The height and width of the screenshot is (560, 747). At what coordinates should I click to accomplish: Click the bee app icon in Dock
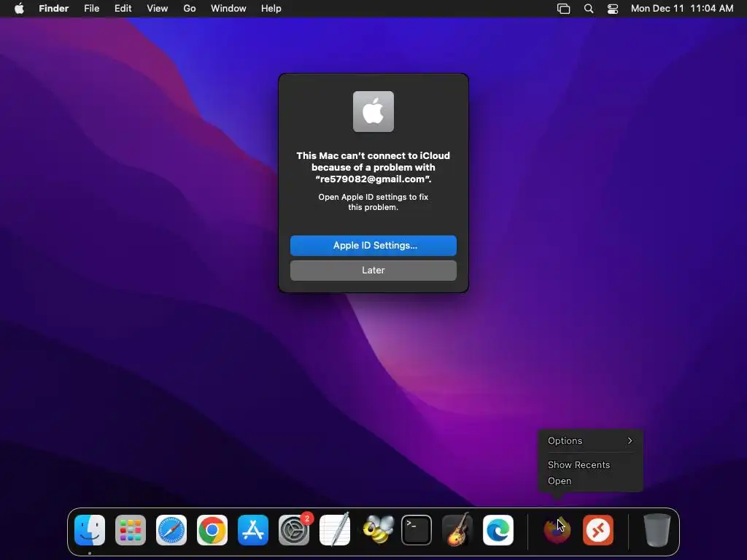pyautogui.click(x=379, y=530)
